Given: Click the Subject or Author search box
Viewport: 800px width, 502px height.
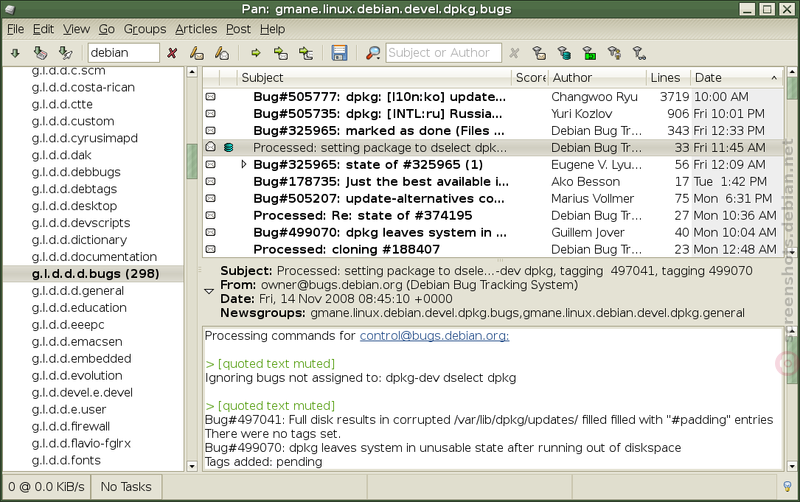Looking at the screenshot, I should [x=443, y=53].
